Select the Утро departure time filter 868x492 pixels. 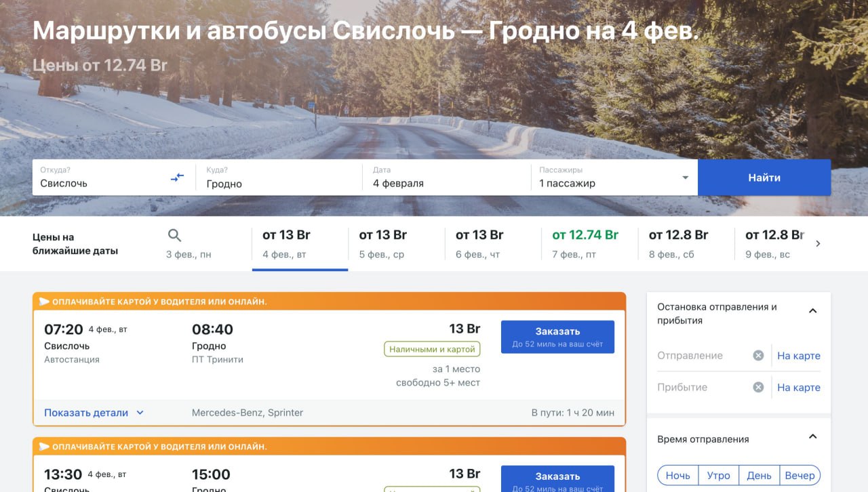coord(719,475)
